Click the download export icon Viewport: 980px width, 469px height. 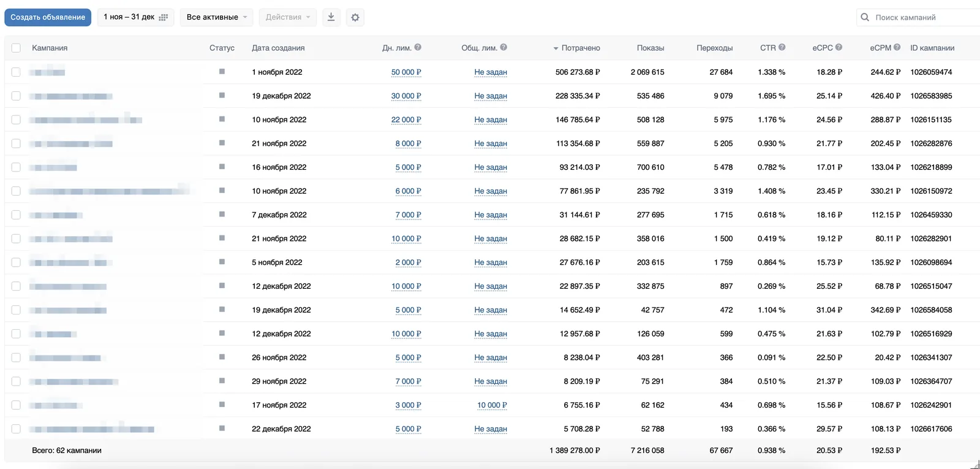331,17
